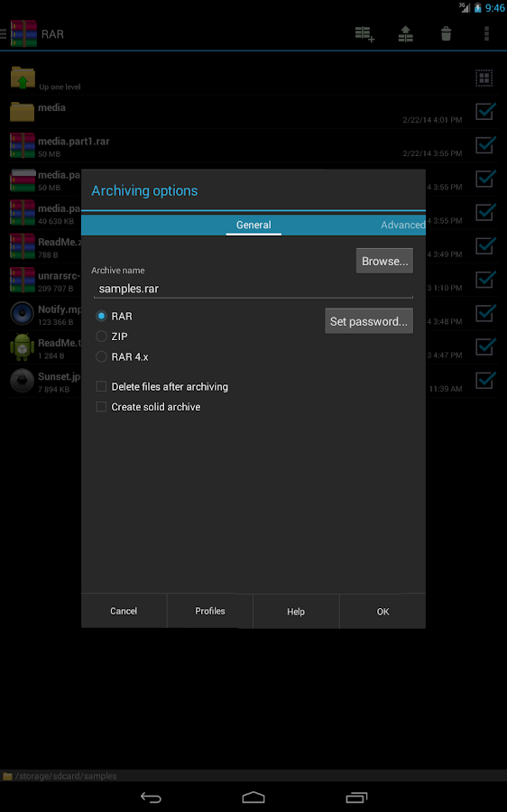This screenshot has width=507, height=812.
Task: Tap the Up one level folder icon
Action: 23,78
